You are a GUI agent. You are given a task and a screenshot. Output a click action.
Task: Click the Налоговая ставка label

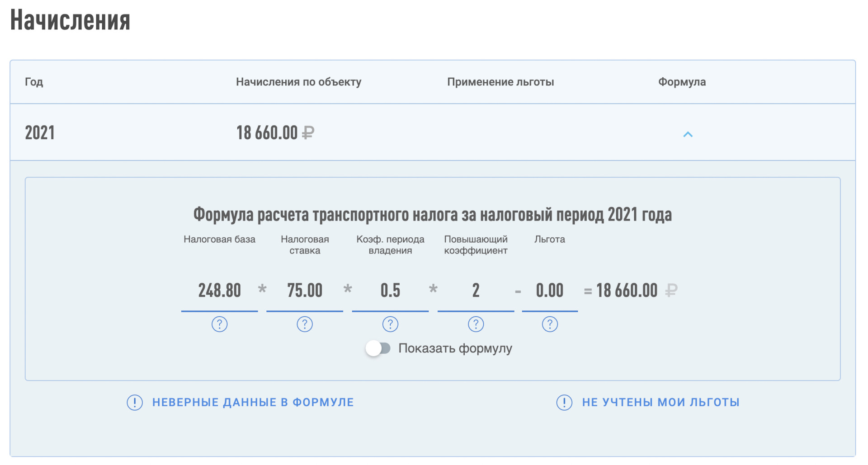tap(305, 245)
